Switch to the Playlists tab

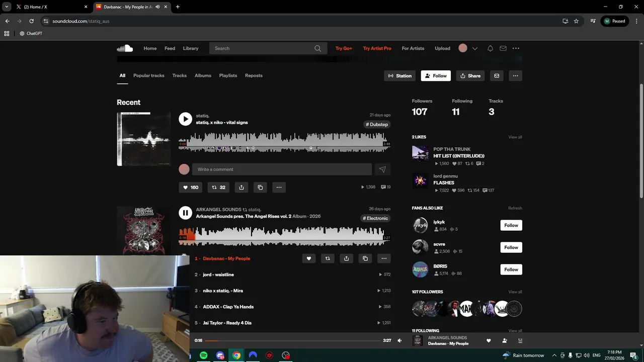228,75
